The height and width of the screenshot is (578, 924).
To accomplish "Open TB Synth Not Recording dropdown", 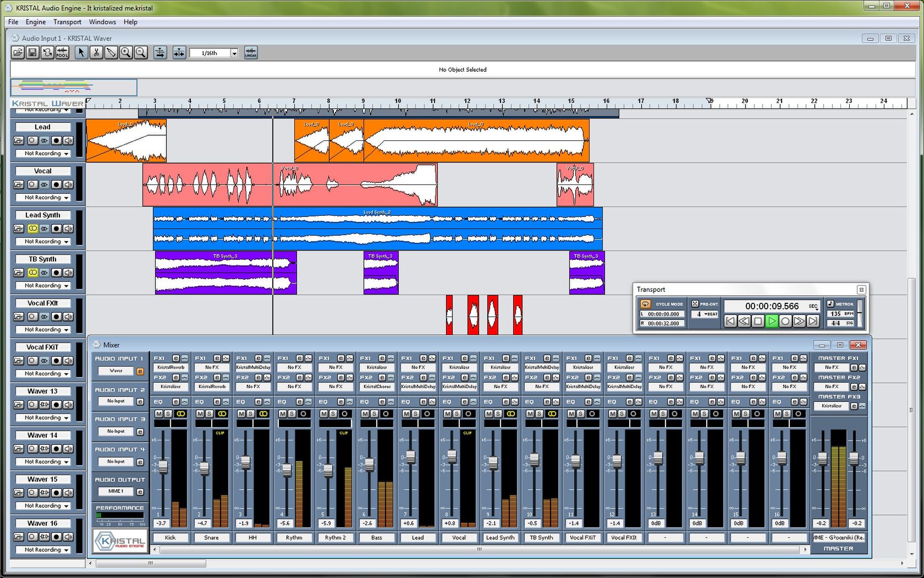I will [x=43, y=286].
